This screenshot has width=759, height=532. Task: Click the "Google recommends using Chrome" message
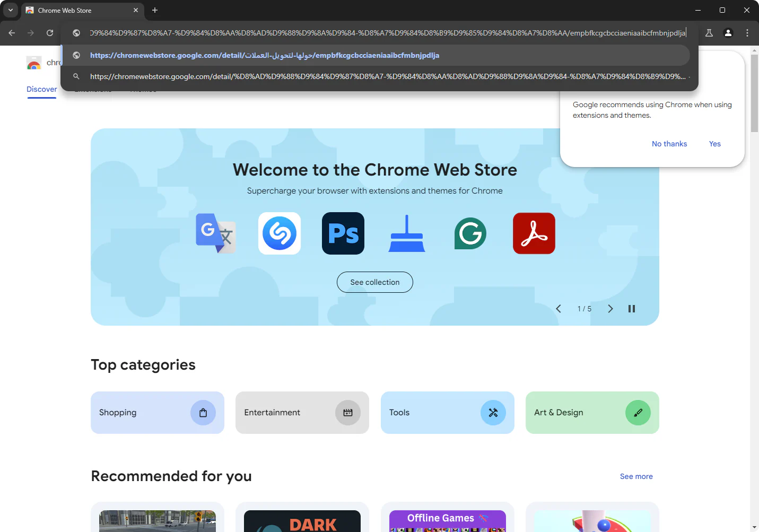(652, 110)
